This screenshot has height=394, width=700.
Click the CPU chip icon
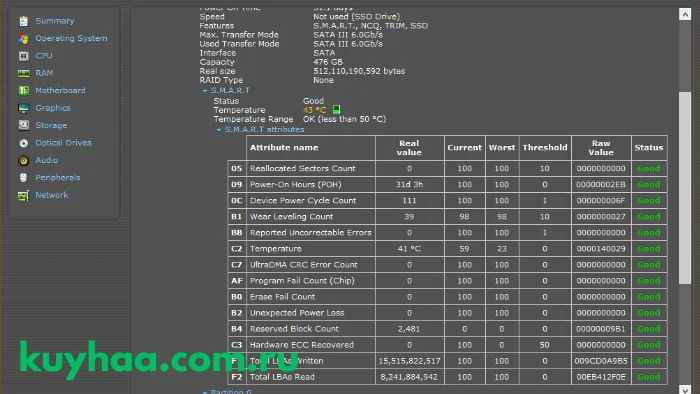pos(24,56)
